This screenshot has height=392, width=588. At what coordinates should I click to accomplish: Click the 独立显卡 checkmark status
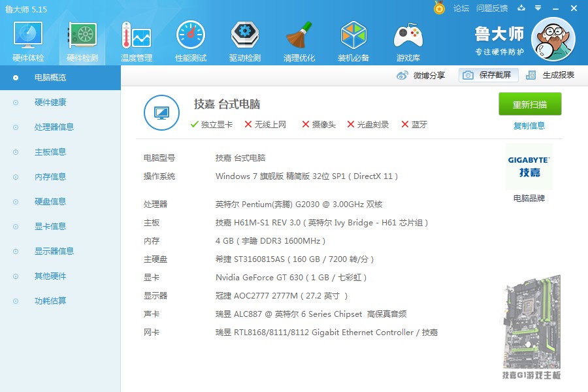click(x=212, y=124)
